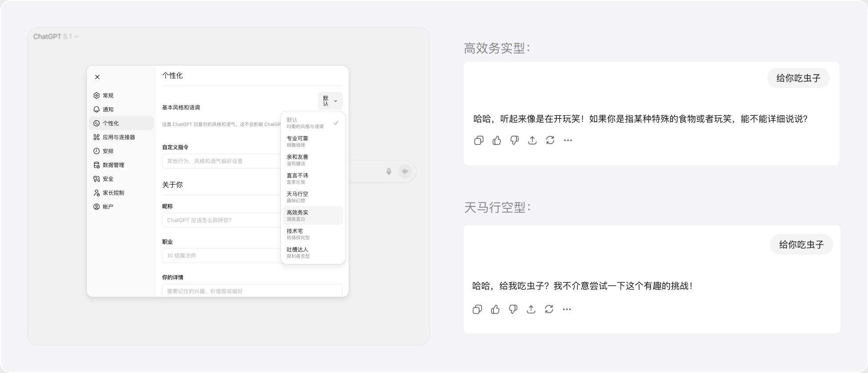868x373 pixels.
Task: Click the 天马行空型 reply starting 哈哈，给我吃虫子
Action: [x=583, y=286]
